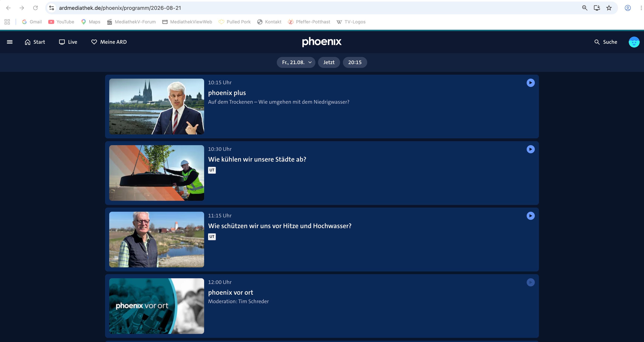Click the 11:15 Uhr time label
Screen dimensions: 644x342
point(220,216)
